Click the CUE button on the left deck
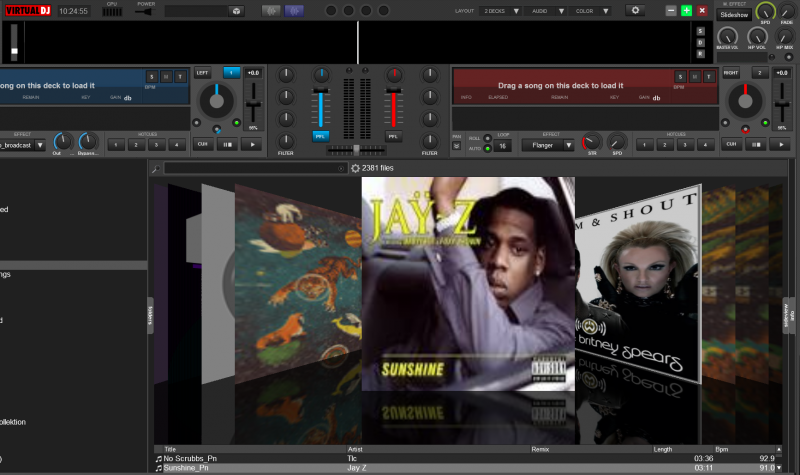 201,144
